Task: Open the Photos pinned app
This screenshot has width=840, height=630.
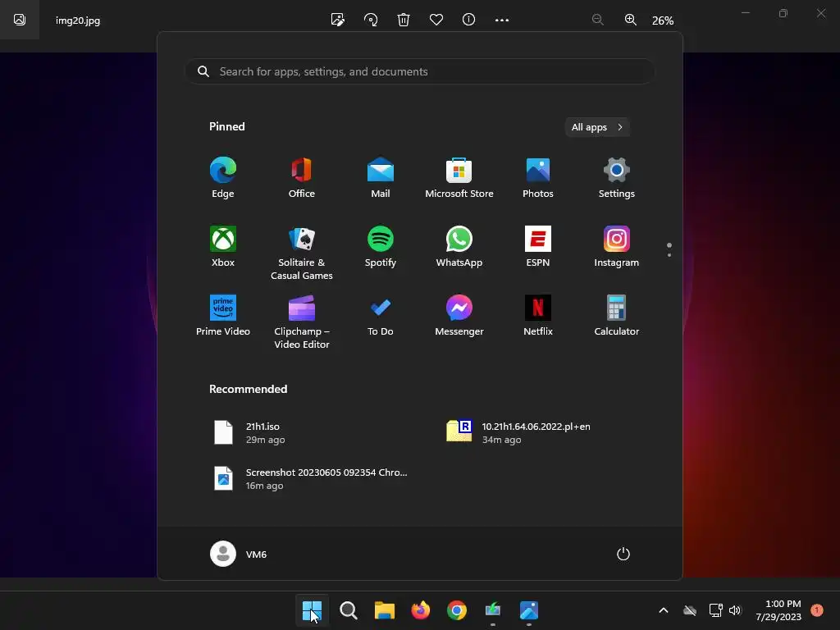Action: tap(538, 178)
